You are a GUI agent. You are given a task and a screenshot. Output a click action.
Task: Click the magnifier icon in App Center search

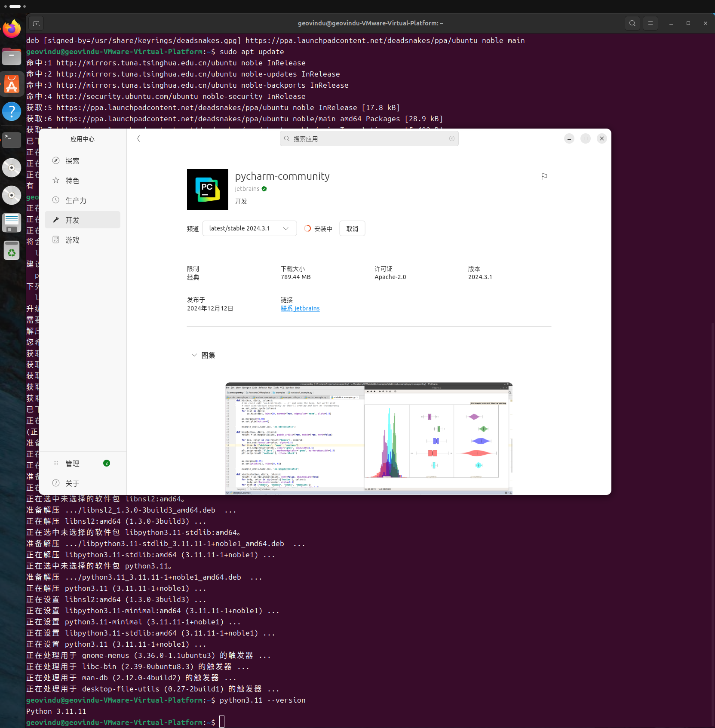(287, 138)
